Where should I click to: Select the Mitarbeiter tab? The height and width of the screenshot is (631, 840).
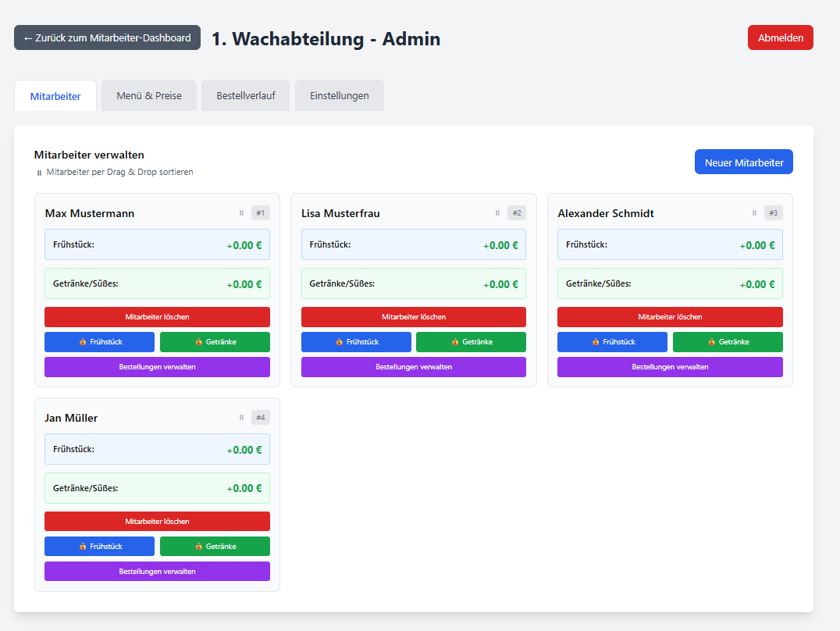coord(55,96)
